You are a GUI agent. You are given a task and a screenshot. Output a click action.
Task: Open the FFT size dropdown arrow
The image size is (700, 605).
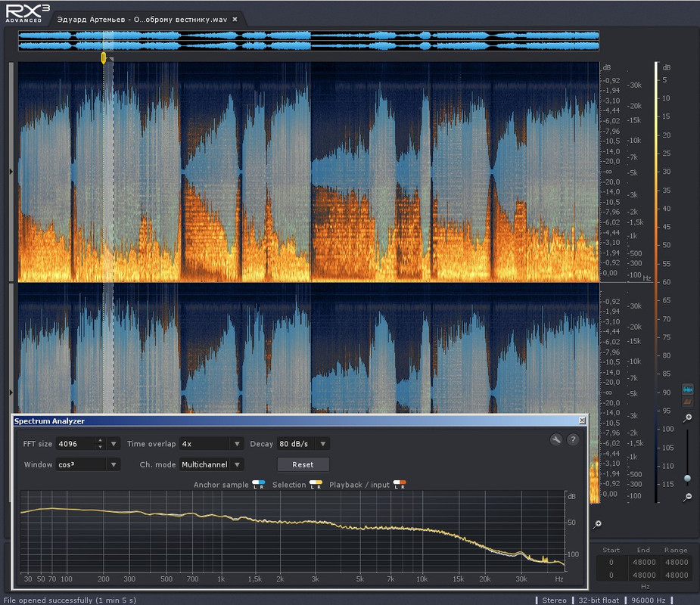(114, 444)
